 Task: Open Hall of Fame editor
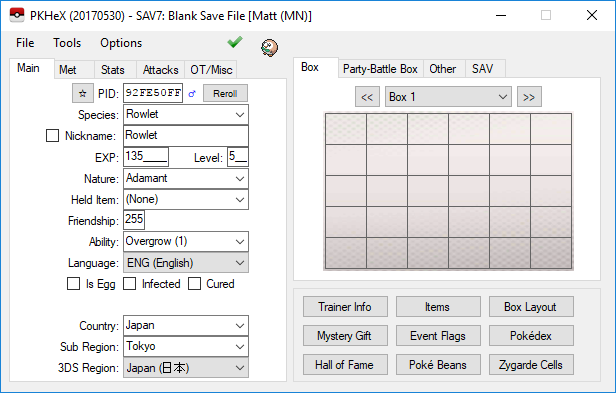345,365
